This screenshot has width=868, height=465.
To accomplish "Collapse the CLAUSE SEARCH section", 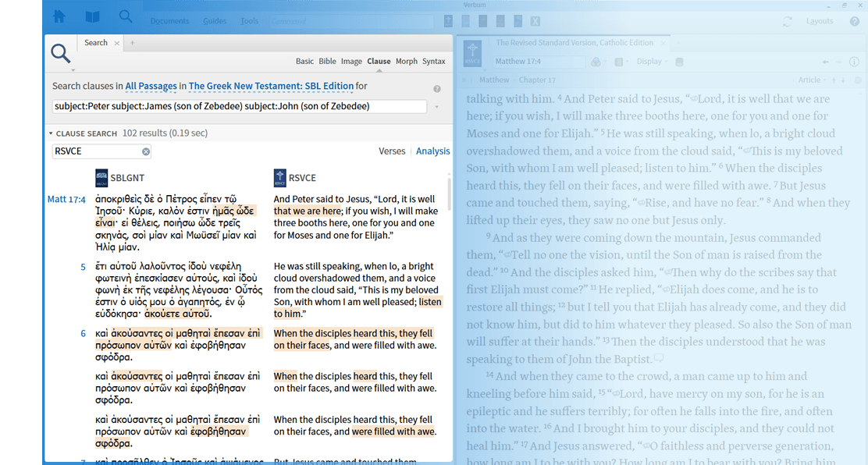I will pos(51,133).
